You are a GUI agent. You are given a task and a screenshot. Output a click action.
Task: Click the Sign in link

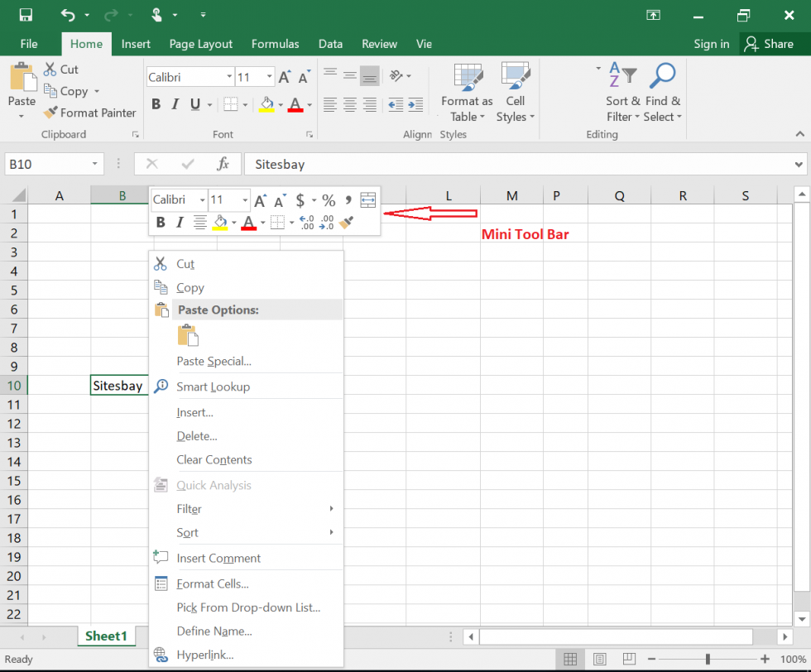click(711, 44)
